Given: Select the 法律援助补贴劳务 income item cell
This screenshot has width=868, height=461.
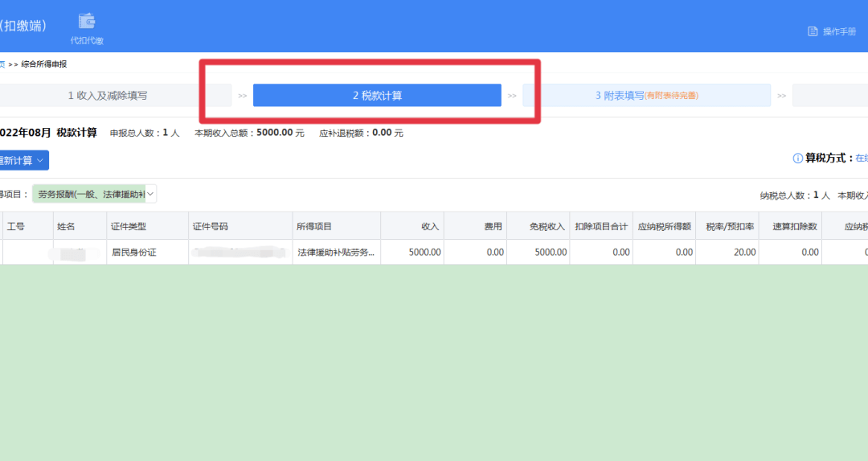Looking at the screenshot, I should [335, 253].
